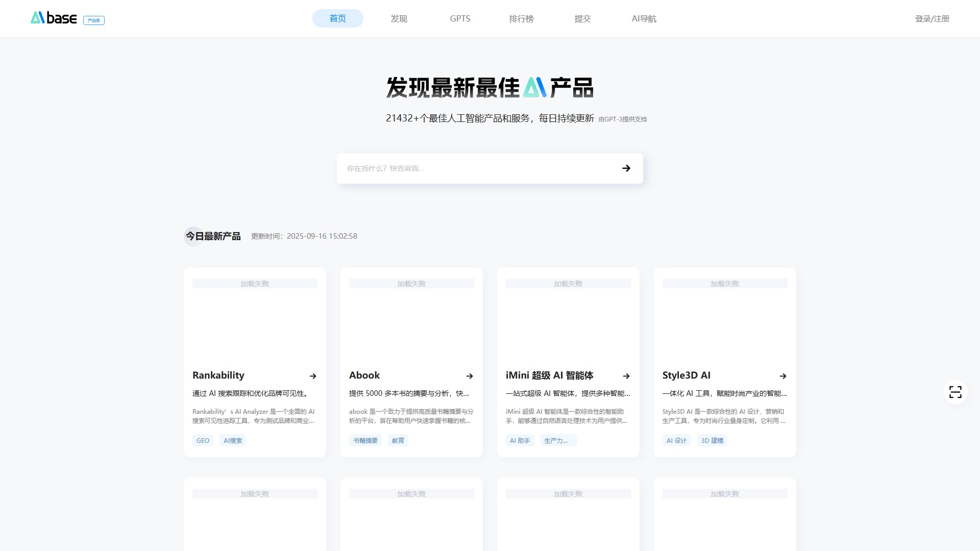Click the 由GPT-3提供支持 text
The height and width of the screenshot is (551, 980).
tap(622, 119)
